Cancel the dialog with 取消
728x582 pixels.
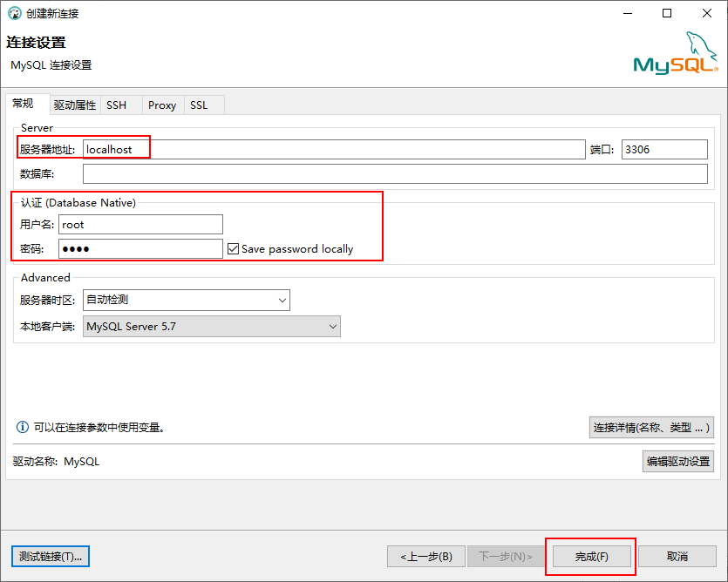(677, 556)
